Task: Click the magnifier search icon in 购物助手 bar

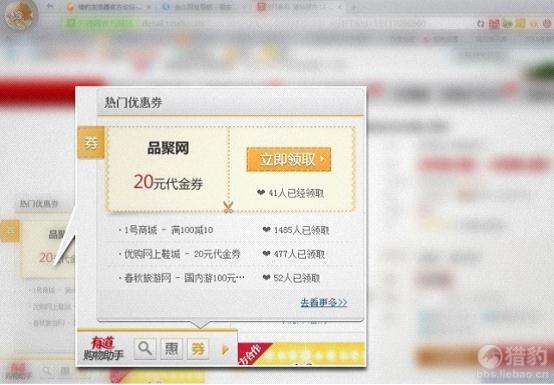Action: tap(145, 349)
